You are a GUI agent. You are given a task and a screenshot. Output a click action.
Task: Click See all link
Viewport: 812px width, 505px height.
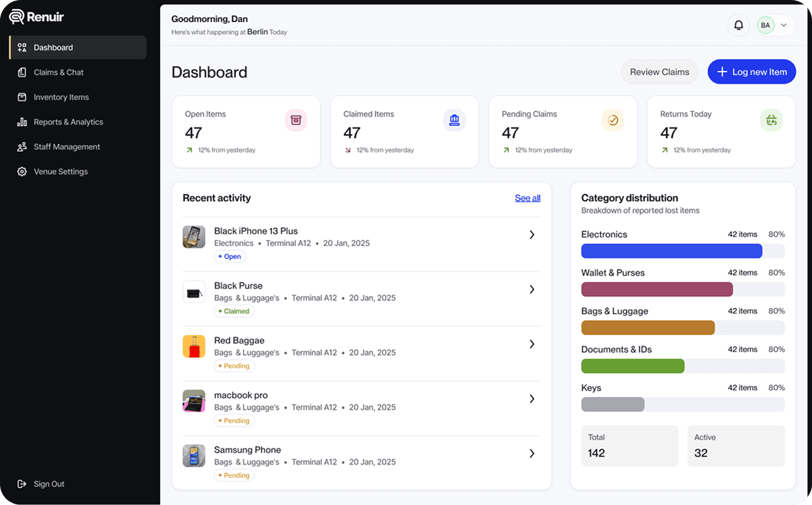click(x=528, y=198)
